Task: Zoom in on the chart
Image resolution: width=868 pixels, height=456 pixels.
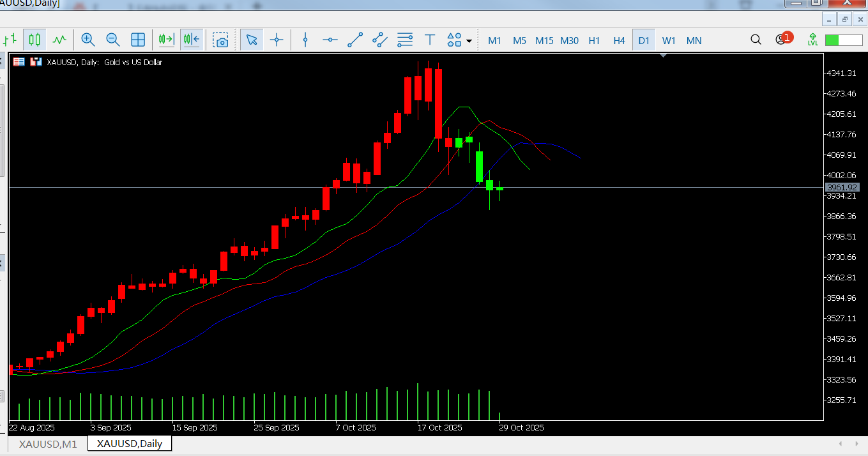Action: click(x=88, y=40)
